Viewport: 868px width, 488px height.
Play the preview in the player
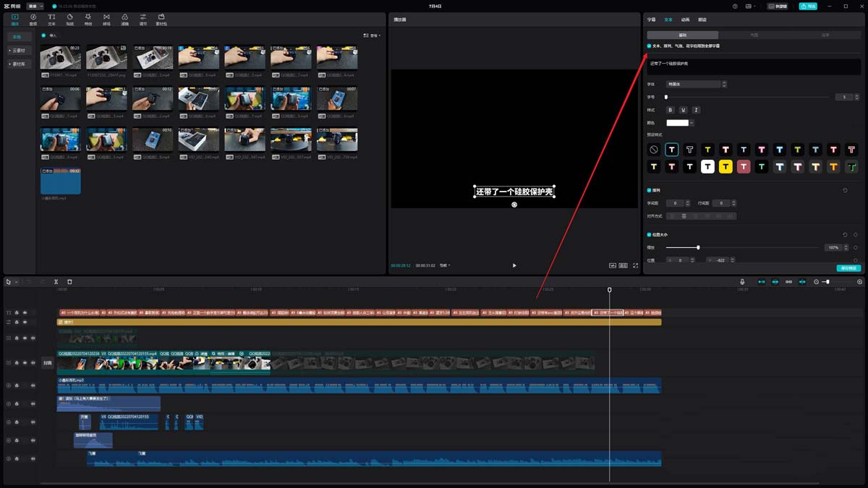514,265
